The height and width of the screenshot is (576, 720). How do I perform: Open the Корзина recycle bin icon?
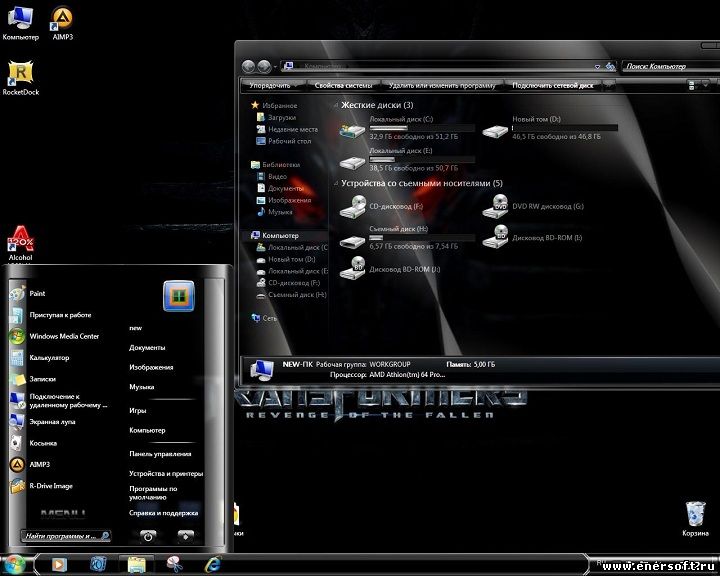(x=695, y=519)
